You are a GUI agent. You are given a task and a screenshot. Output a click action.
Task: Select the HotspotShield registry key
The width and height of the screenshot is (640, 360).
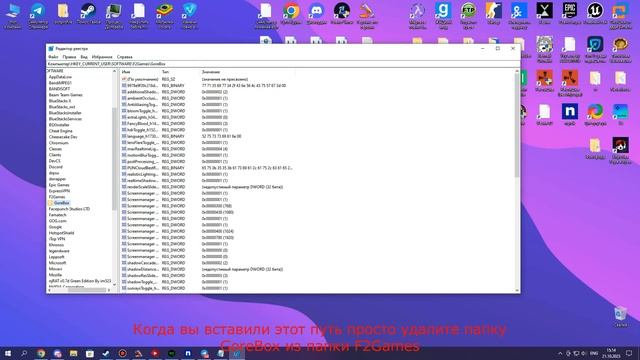coord(61,233)
